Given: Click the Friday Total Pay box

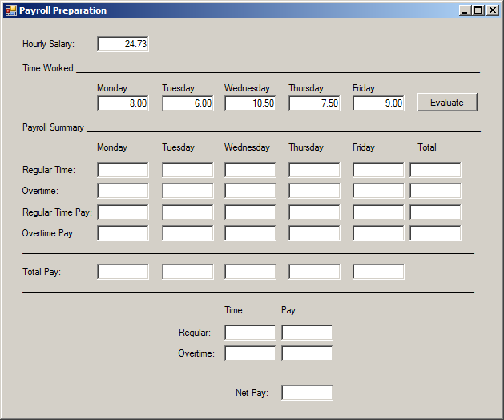Looking at the screenshot, I should click(378, 272).
